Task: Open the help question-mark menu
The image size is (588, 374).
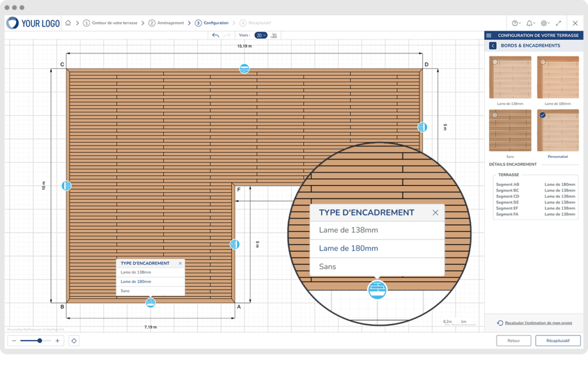Action: [x=516, y=24]
